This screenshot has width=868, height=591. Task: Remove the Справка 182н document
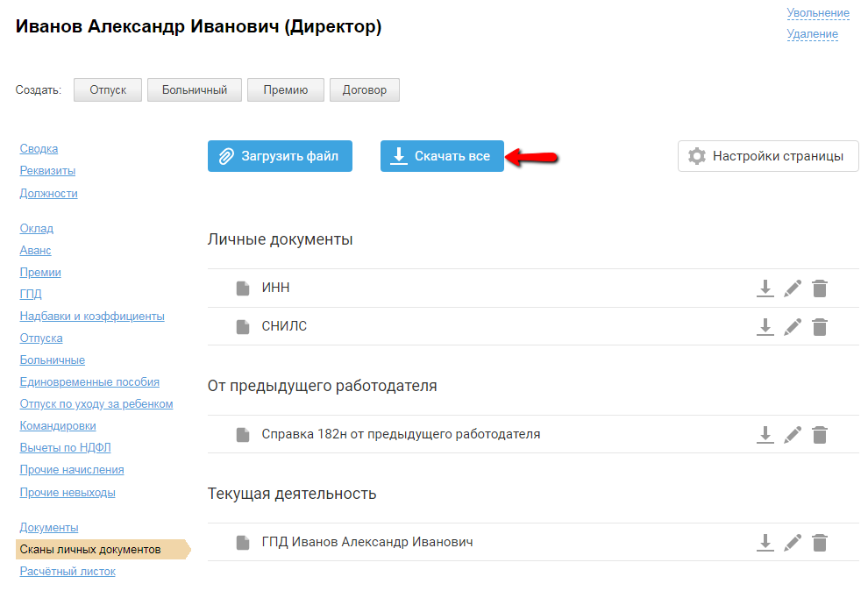click(x=820, y=435)
